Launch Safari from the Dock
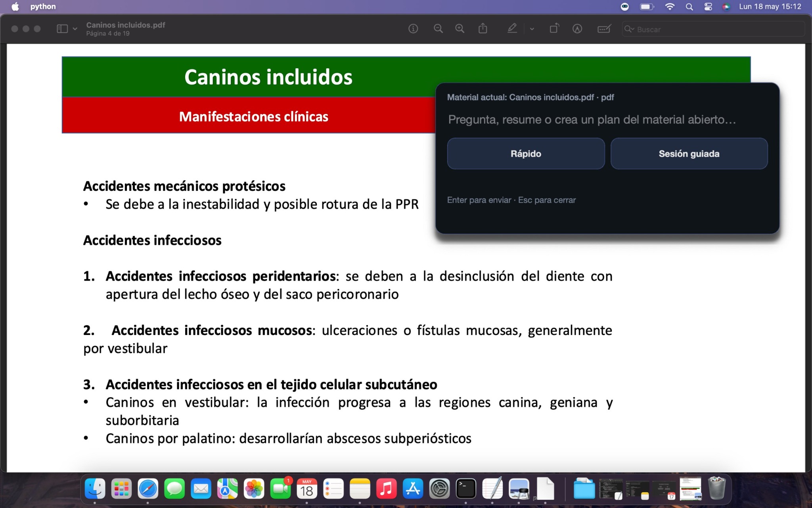Screen dimensions: 812x508 [x=148, y=488]
